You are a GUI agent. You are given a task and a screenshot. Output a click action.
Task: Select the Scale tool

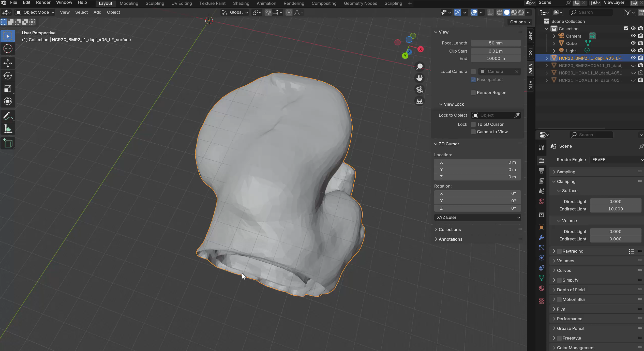pos(8,88)
